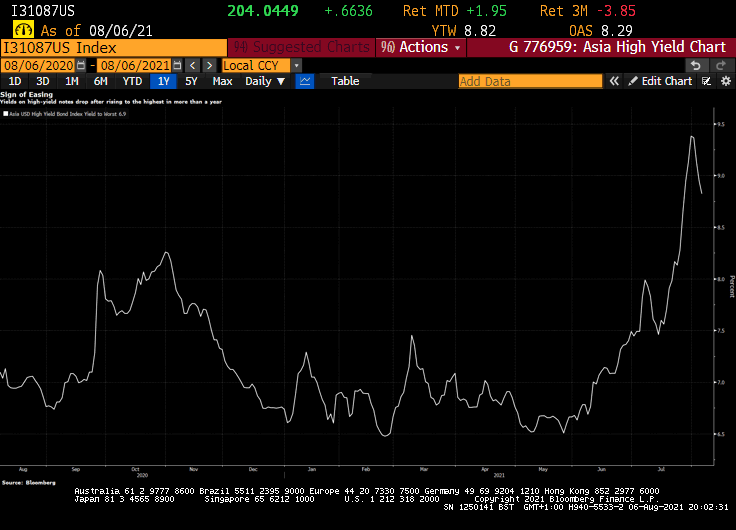Open the end date calendar picker
Image resolution: width=736 pixels, height=530 pixels.
click(177, 65)
